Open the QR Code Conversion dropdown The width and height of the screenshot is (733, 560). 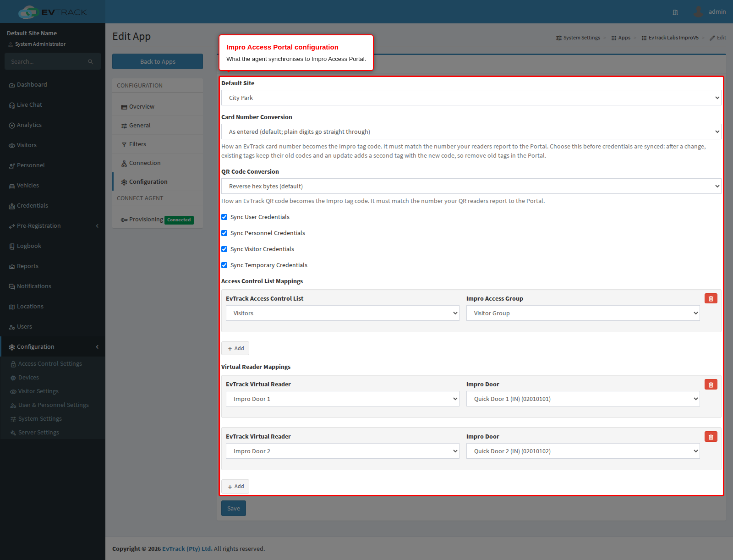471,186
